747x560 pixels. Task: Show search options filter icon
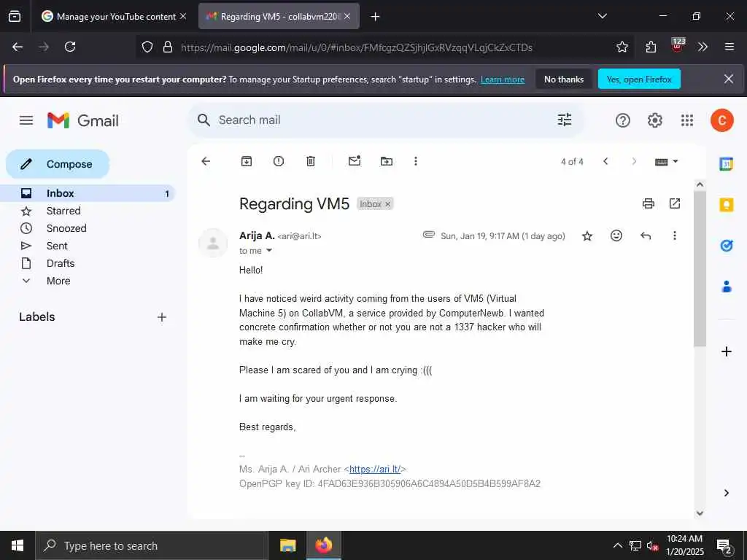(565, 120)
